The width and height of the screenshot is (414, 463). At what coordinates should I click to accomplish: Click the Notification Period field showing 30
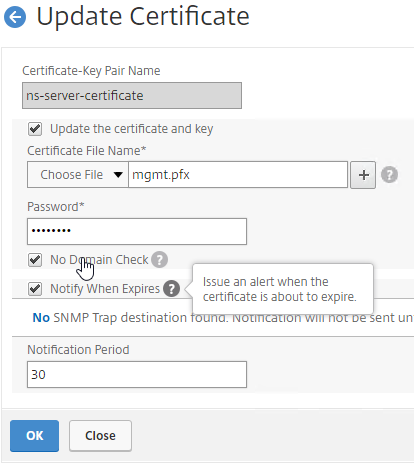point(137,374)
